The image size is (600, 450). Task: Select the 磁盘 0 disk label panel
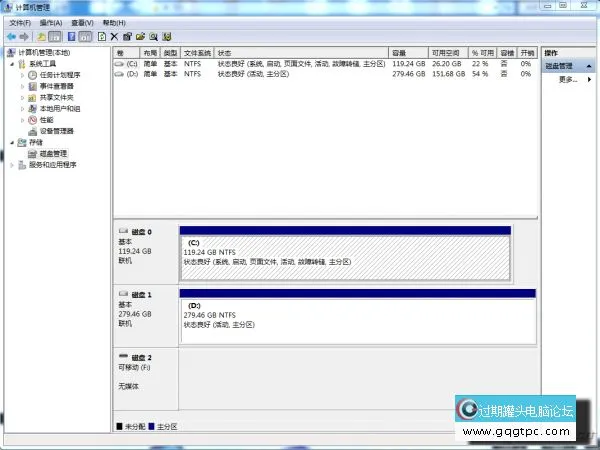tap(146, 253)
